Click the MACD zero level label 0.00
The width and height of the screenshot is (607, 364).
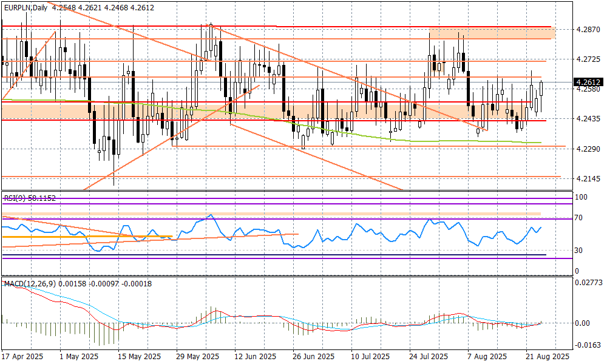click(x=583, y=323)
